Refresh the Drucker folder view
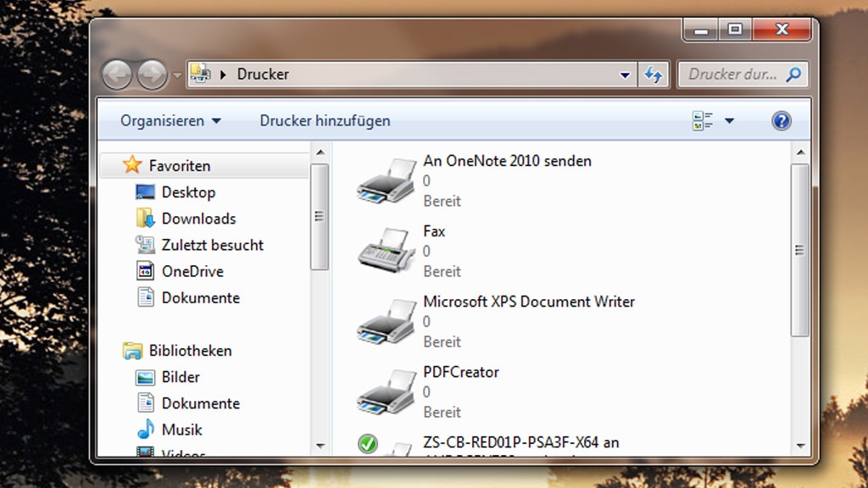The height and width of the screenshot is (488, 868). pos(654,75)
